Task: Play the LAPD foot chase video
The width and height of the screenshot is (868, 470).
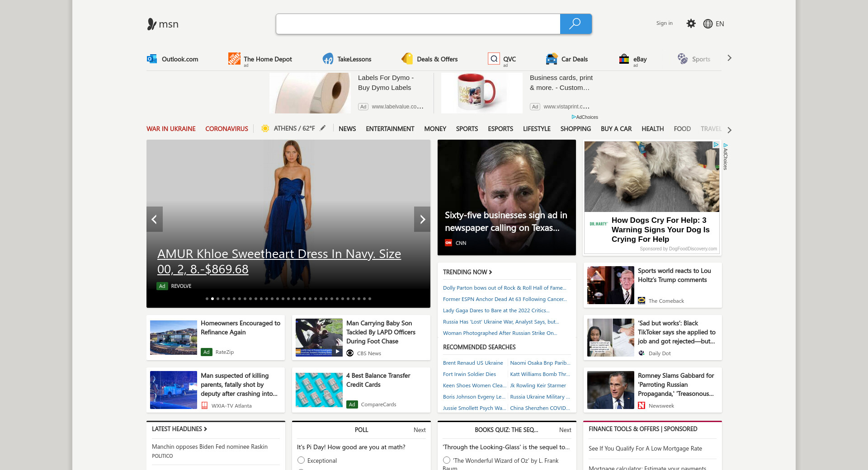Action: tap(337, 351)
